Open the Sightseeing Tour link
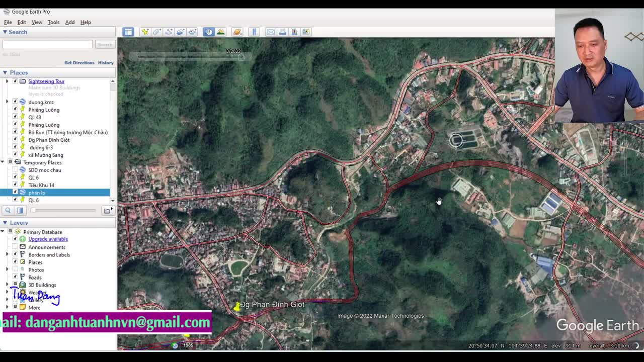Image resolution: width=644 pixels, height=362 pixels. pos(46,81)
